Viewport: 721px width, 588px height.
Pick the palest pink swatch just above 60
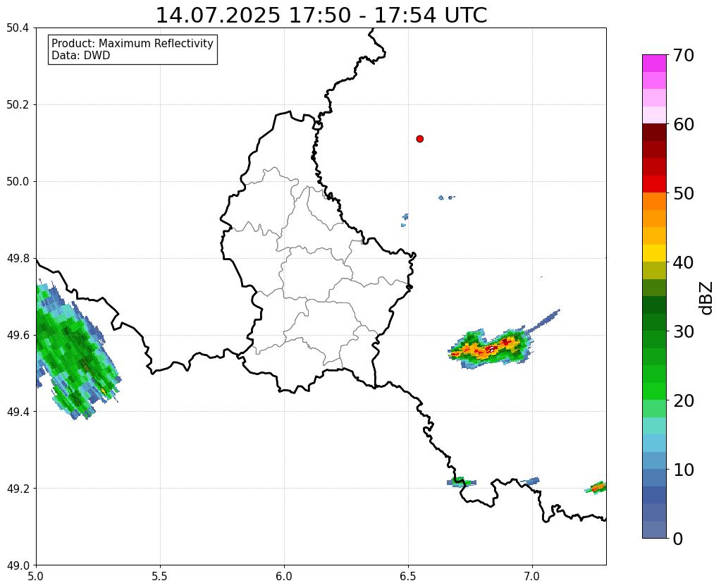pos(654,115)
